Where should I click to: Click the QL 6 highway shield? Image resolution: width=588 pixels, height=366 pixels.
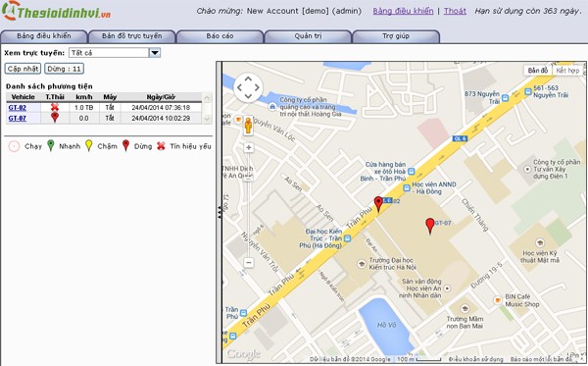[460, 138]
